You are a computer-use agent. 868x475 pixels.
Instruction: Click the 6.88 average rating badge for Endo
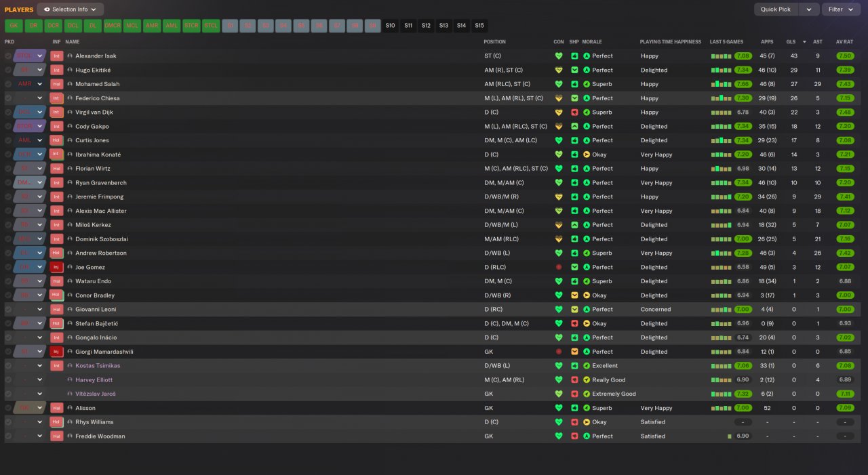point(844,281)
